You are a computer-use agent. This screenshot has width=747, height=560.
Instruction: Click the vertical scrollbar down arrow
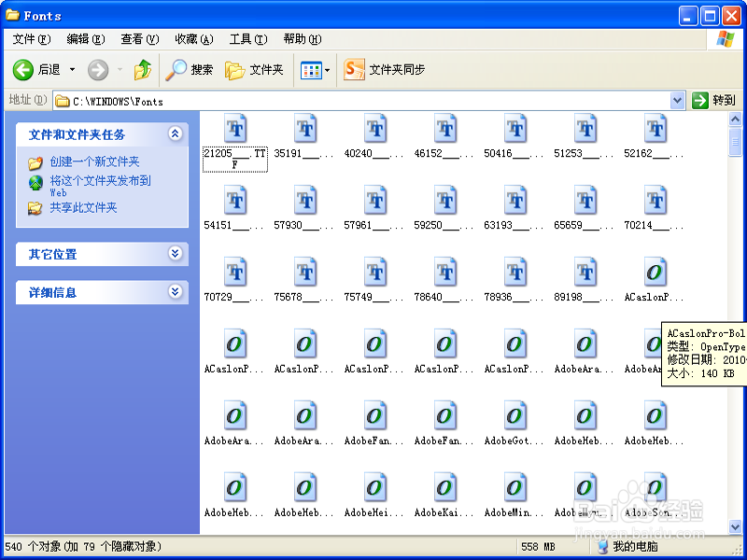coord(735,526)
